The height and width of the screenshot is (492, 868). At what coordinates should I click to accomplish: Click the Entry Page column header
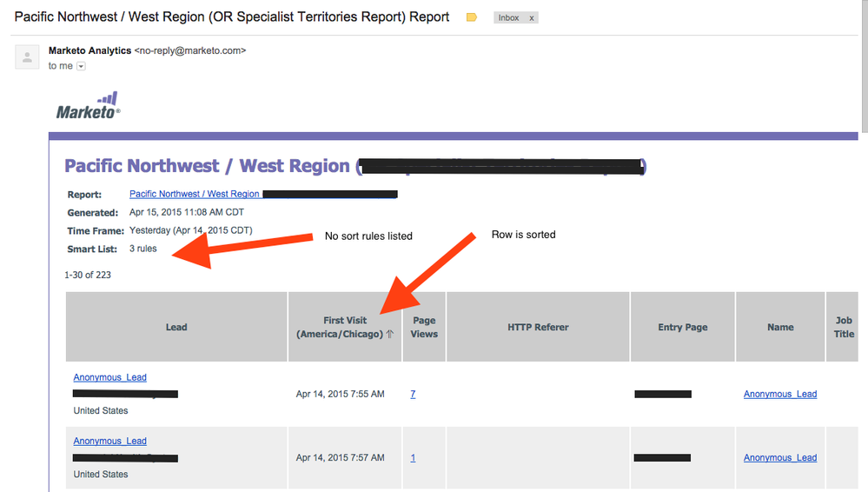coord(683,327)
